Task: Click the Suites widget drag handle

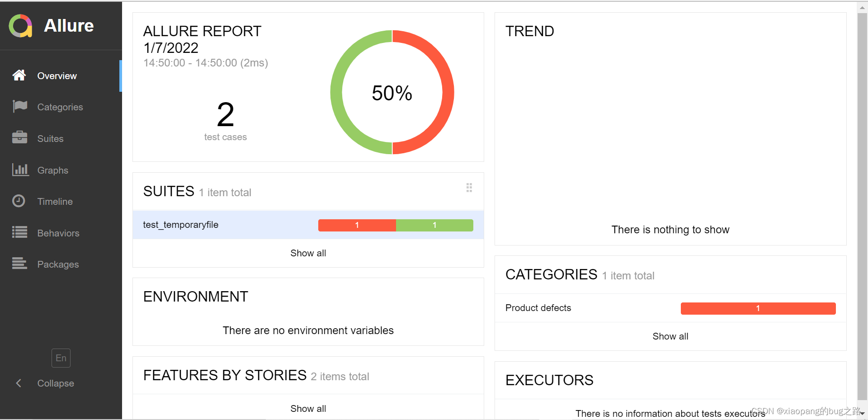Action: click(469, 188)
